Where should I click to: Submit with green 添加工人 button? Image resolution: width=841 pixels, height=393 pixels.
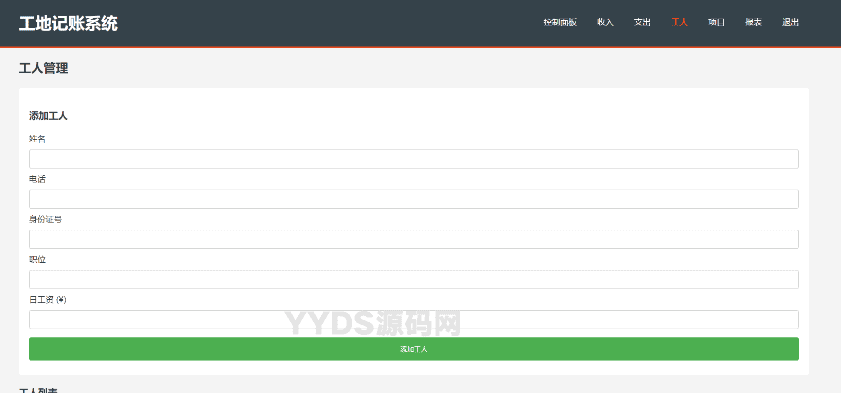click(x=414, y=349)
